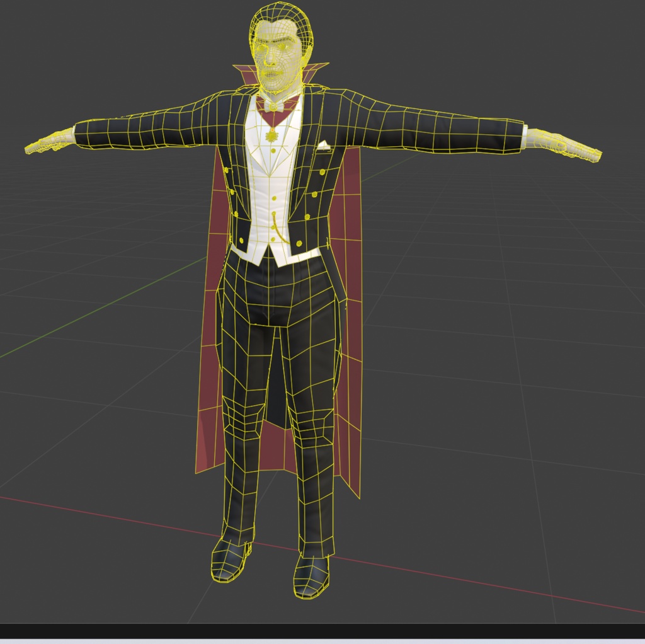Click the dark status bar below viewport
The width and height of the screenshot is (645, 644).
click(322, 630)
